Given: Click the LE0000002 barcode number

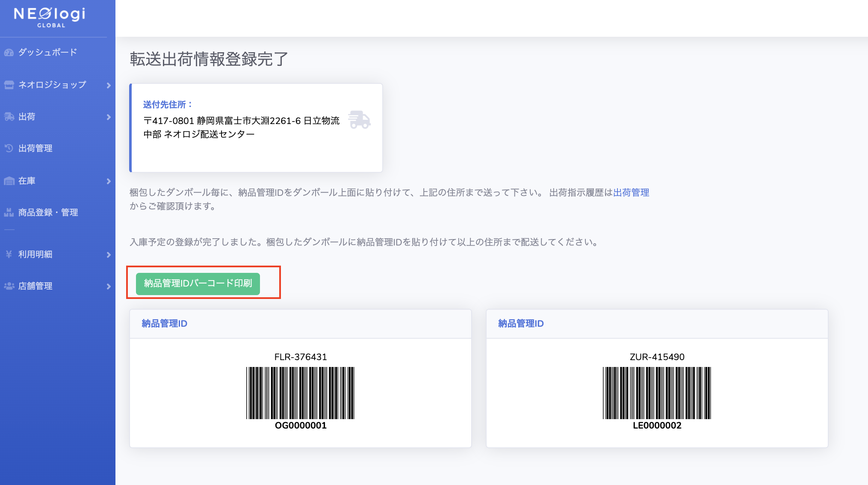Looking at the screenshot, I should [x=657, y=426].
